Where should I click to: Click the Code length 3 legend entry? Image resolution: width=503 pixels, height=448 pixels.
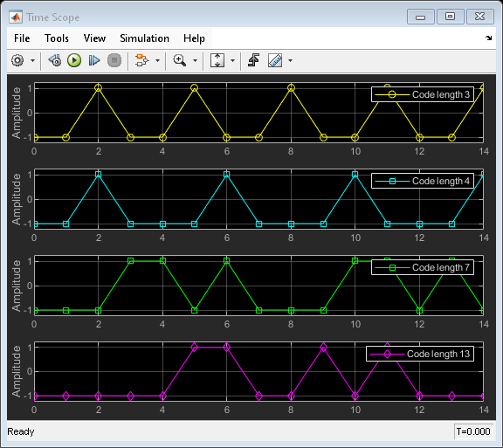click(x=423, y=94)
